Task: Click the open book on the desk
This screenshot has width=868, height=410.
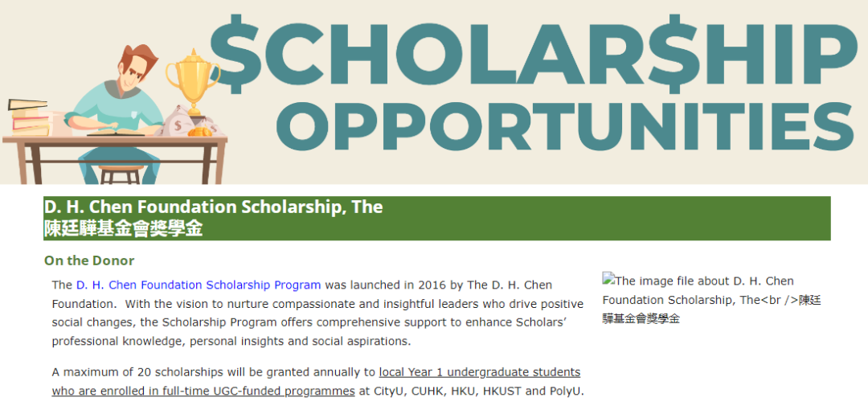Action: tap(115, 133)
